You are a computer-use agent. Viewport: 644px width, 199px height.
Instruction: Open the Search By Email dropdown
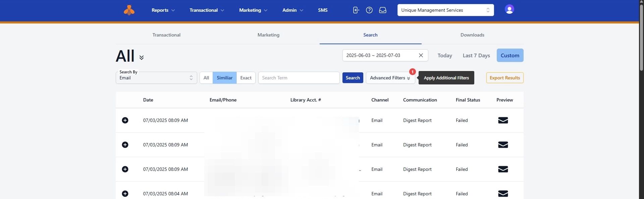click(156, 78)
